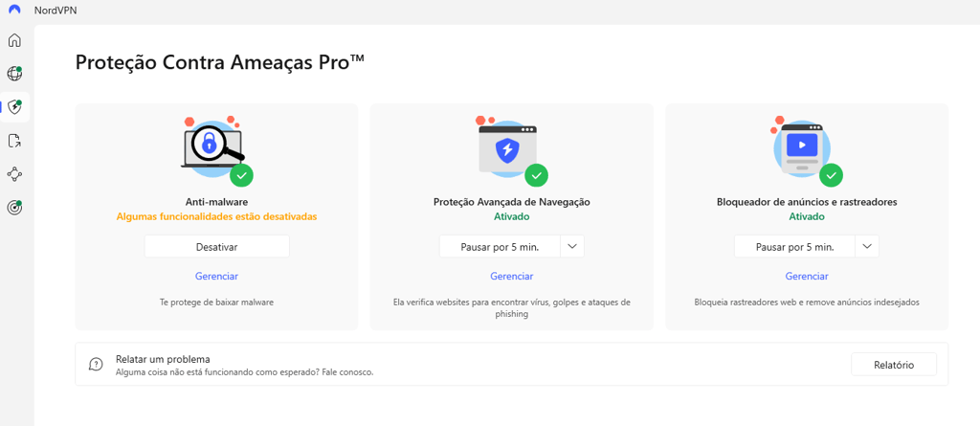980x426 pixels.
Task: Click the chat bubble icon beside Relatar um problema
Action: 96,364
